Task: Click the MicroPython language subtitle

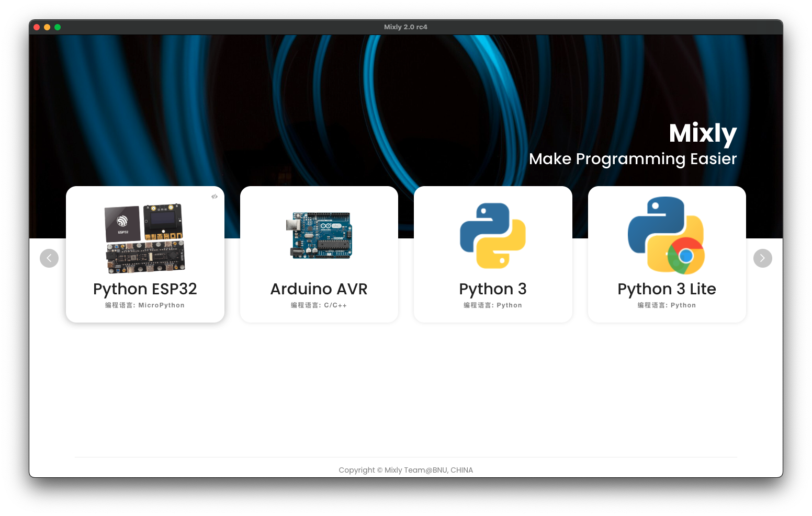Action: 145,305
